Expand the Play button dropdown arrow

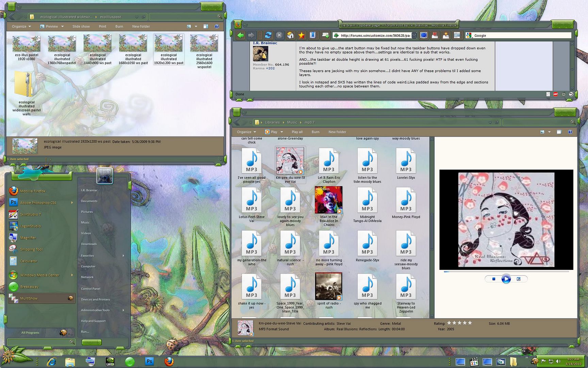pos(282,132)
